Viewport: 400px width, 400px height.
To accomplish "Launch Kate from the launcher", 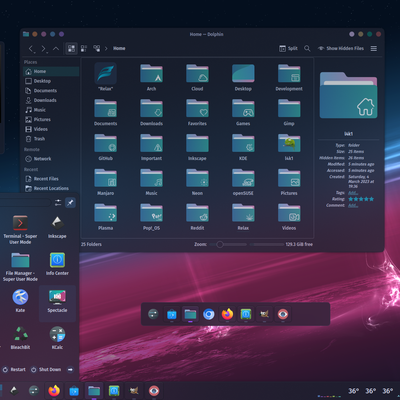I will (x=20, y=301).
